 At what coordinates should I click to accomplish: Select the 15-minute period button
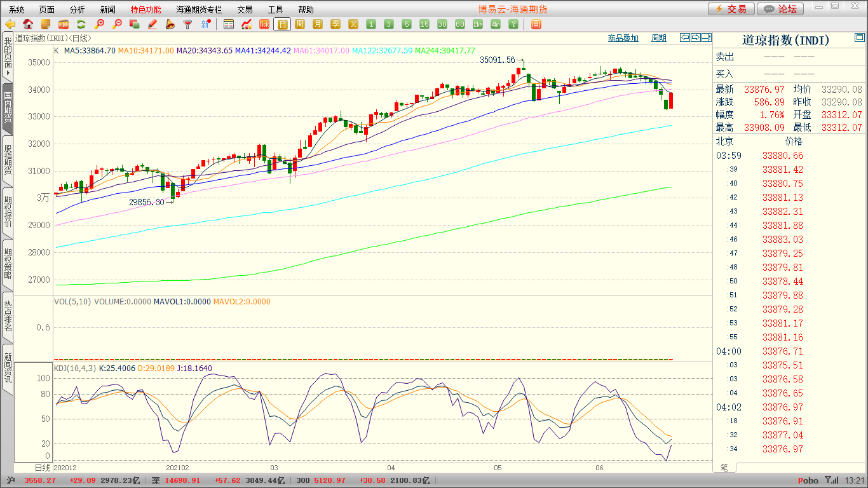424,24
